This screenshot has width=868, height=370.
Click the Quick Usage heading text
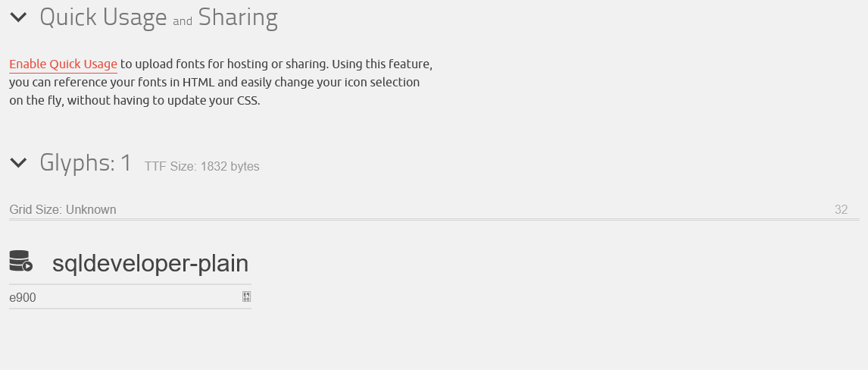(x=103, y=17)
